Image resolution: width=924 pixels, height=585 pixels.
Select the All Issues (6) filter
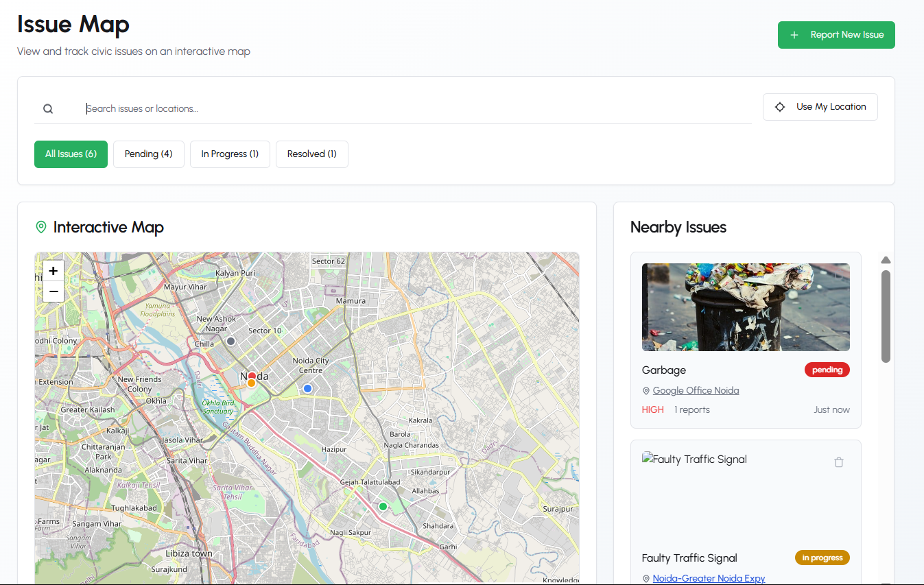tap(71, 154)
